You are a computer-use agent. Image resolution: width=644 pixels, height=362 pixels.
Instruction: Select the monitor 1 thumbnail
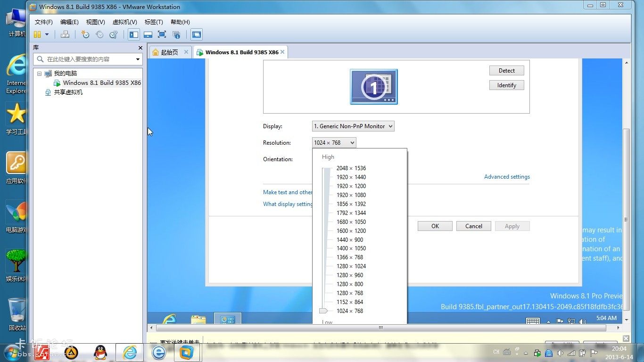click(374, 87)
